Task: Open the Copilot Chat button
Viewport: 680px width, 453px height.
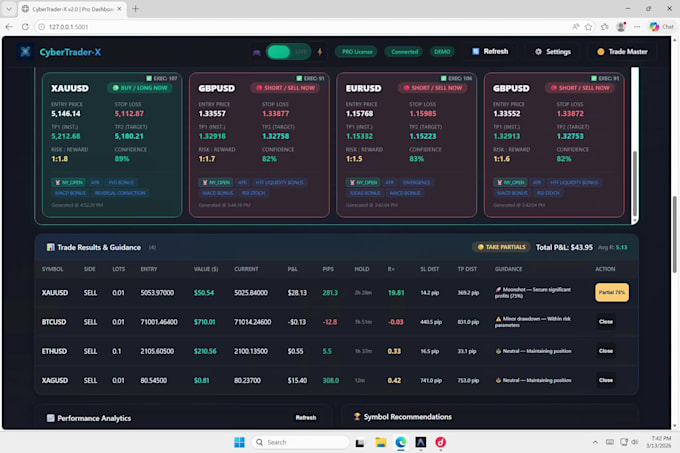Action: tap(661, 27)
